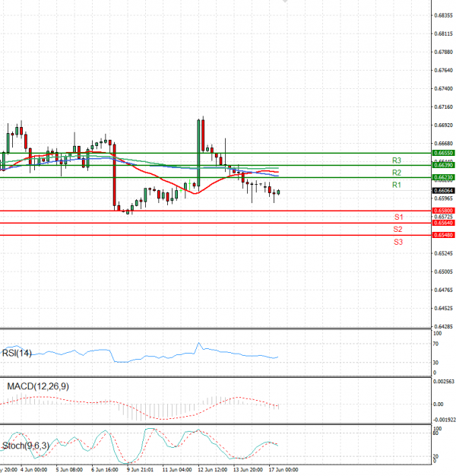This screenshot has height=476, width=456.
Task: Select the R1 resistance label
Action: (397, 185)
